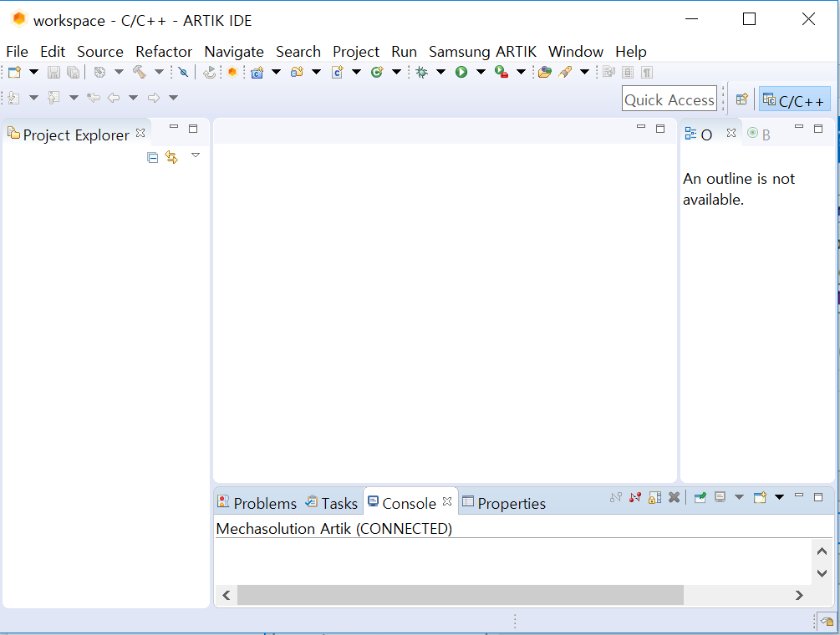Toggle Link with Editor in Project Explorer

click(171, 157)
